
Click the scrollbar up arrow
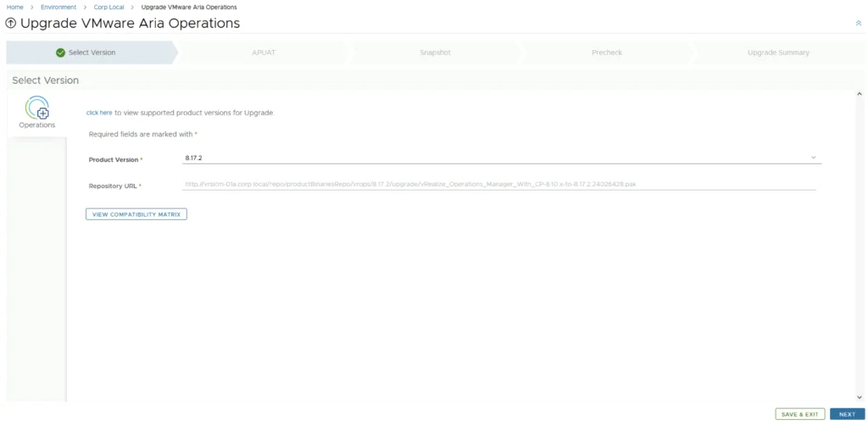(860, 94)
